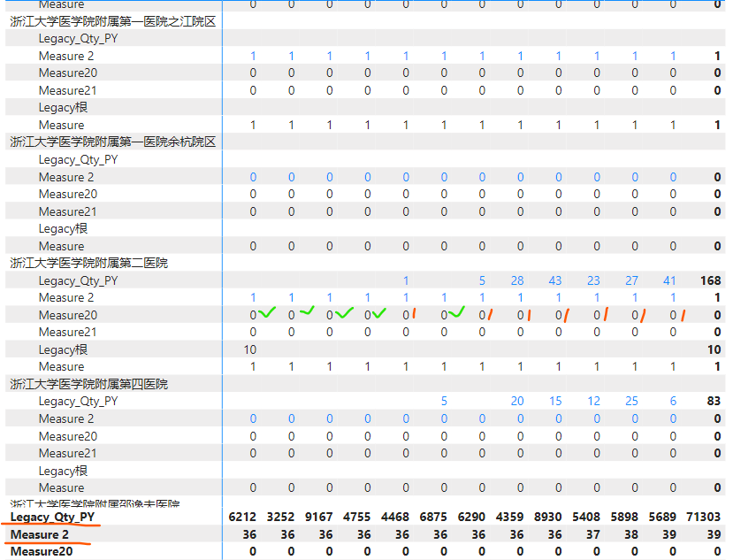Select the value 5 in 第四医院 Legacy_Qty_PY
The image size is (756, 560).
click(444, 402)
